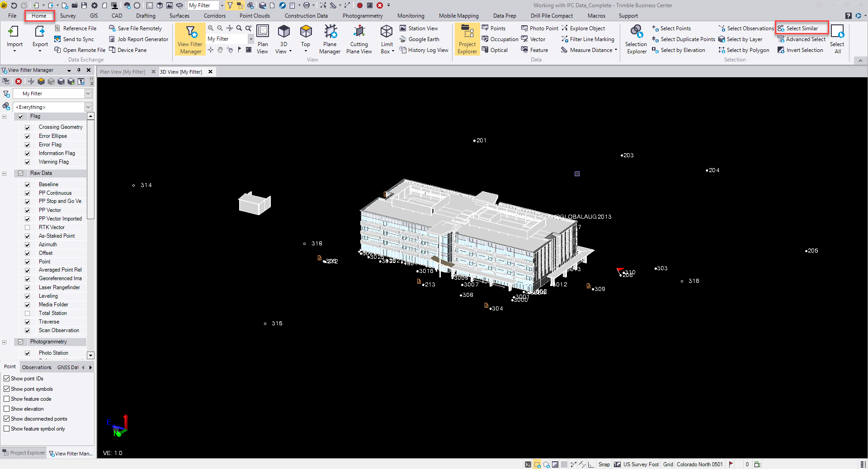Open Advanced Select

pyautogui.click(x=802, y=39)
